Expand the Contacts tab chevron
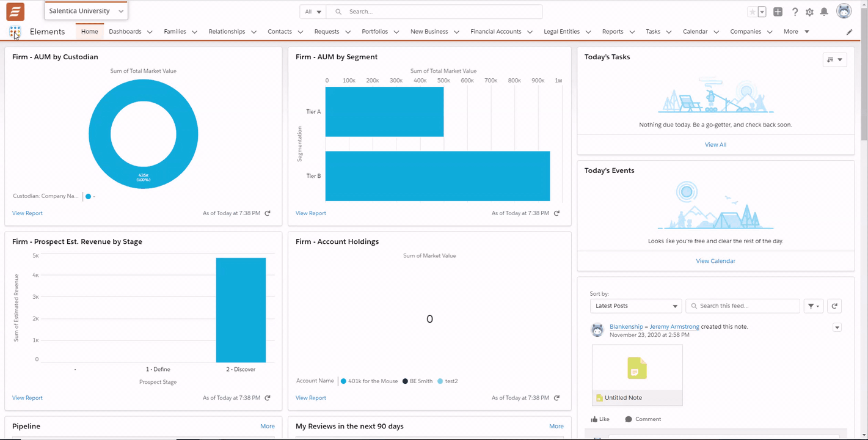Viewport: 868px width, 440px height. pos(301,32)
